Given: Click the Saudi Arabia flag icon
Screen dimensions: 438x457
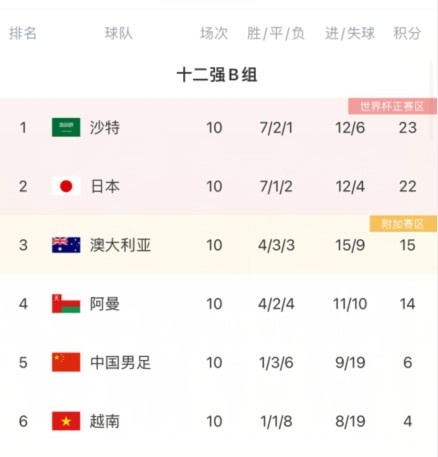Looking at the screenshot, I should (x=66, y=127).
